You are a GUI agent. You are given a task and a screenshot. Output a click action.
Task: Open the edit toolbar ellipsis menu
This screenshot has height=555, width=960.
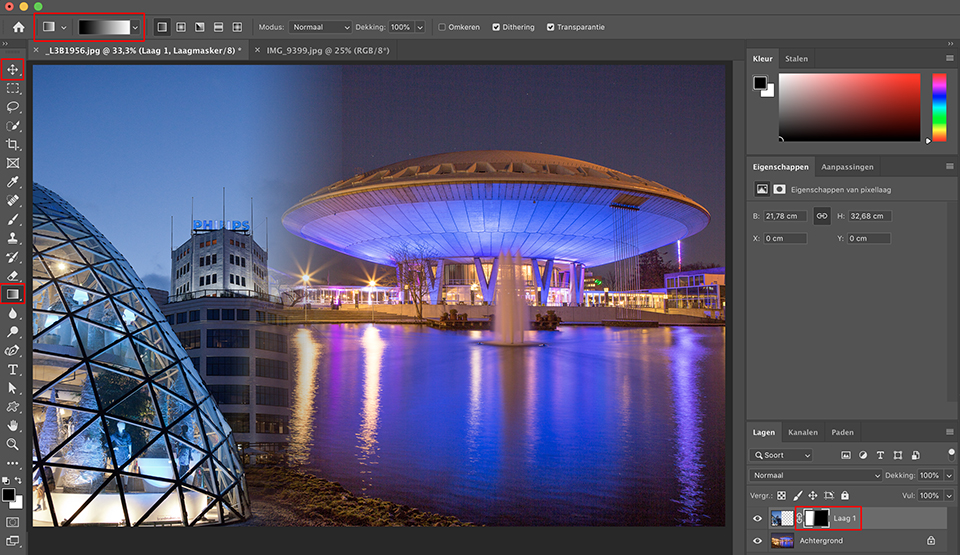point(12,463)
